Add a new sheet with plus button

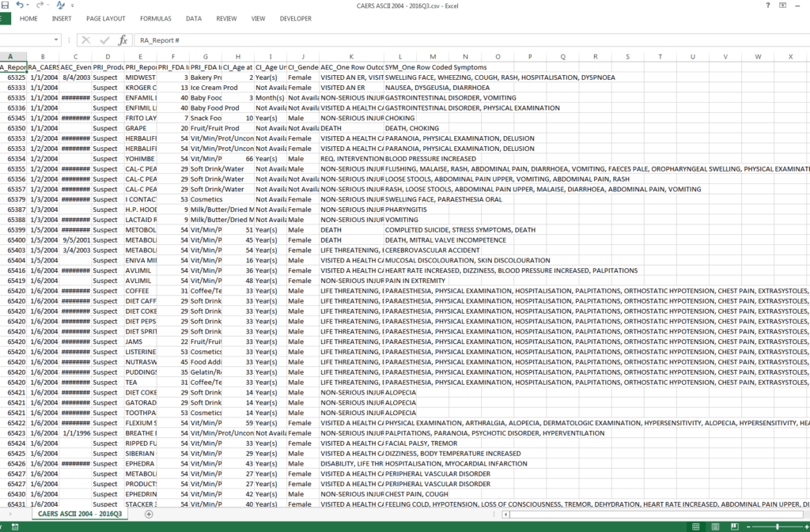coord(149,514)
